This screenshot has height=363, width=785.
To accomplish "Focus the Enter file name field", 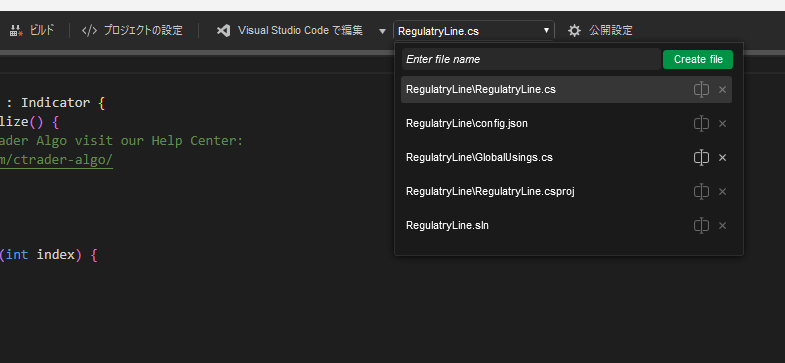I will 531,59.
